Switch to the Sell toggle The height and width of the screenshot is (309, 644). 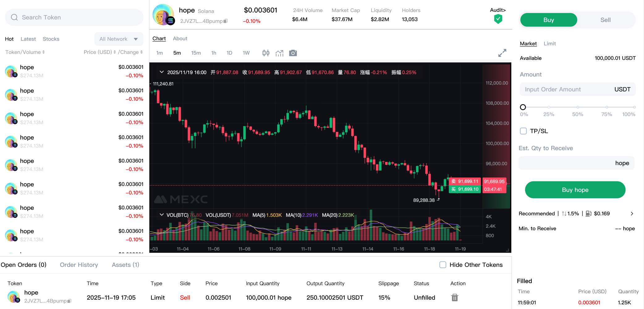pos(605,20)
